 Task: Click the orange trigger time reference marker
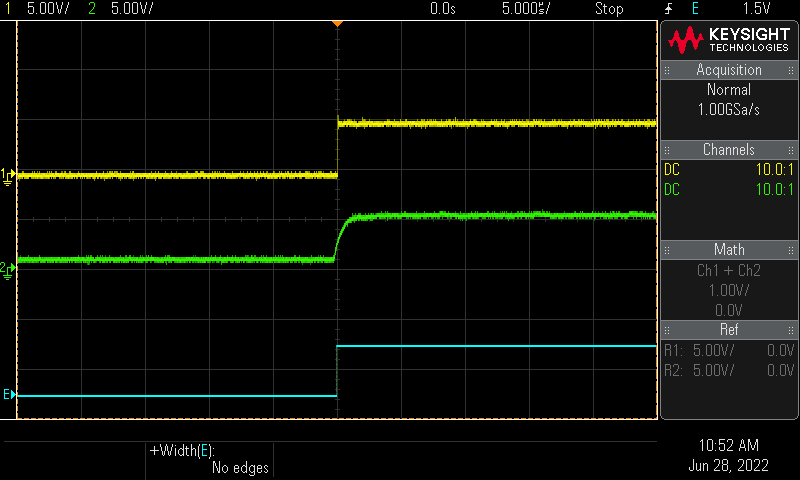[337, 24]
